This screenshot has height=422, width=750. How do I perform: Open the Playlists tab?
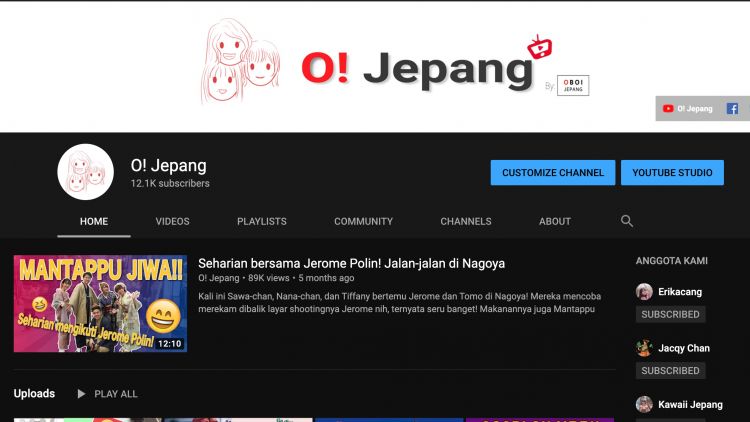pos(262,222)
